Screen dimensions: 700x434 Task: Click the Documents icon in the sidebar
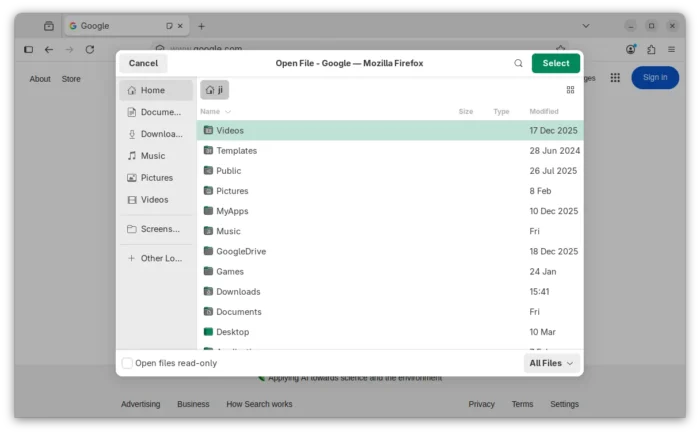coord(132,112)
